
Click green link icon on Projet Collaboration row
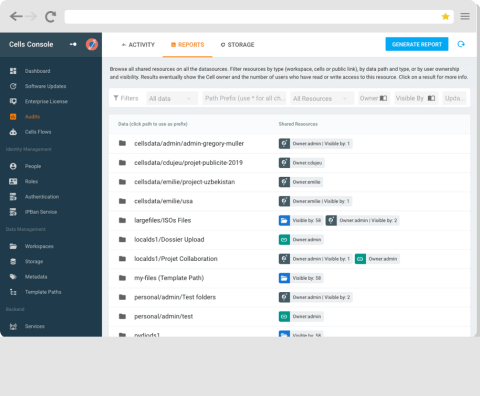click(360, 259)
